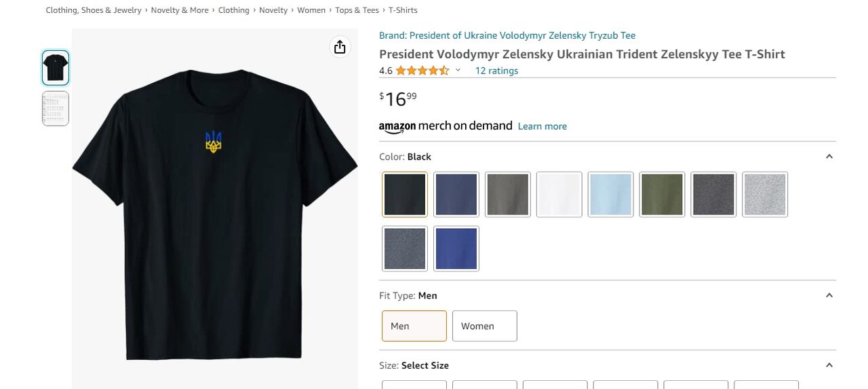Click Learn more about merch on demand
This screenshot has height=389, width=868.
[542, 126]
